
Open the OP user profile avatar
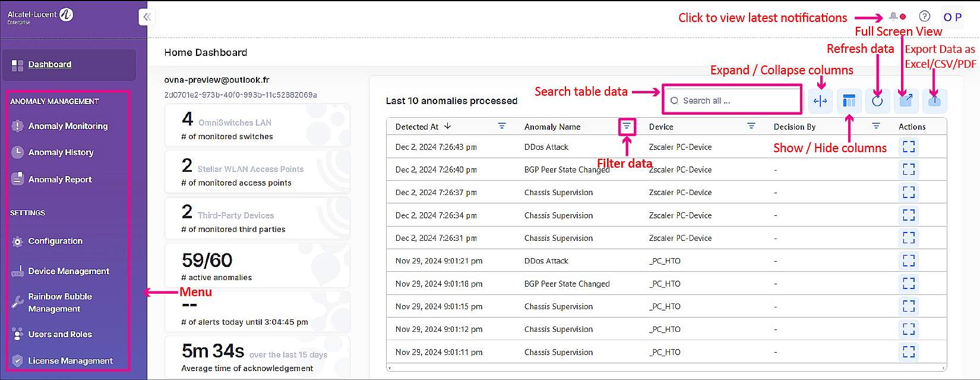(x=952, y=17)
